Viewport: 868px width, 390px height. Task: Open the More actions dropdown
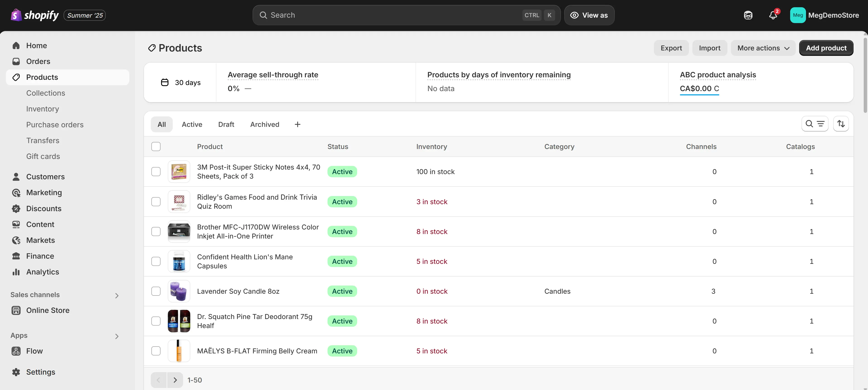[763, 48]
